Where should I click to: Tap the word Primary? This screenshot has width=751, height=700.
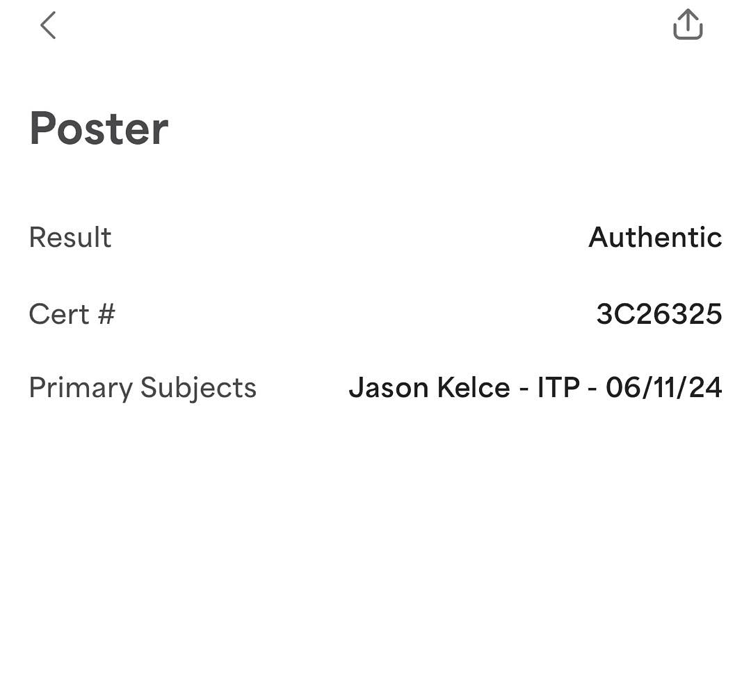coord(81,388)
